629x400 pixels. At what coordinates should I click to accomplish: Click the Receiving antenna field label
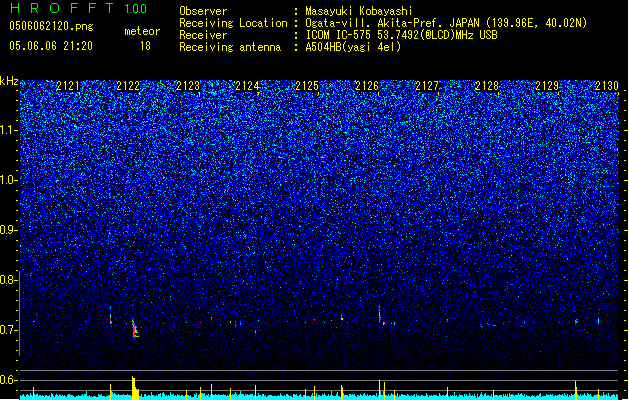click(x=230, y=47)
